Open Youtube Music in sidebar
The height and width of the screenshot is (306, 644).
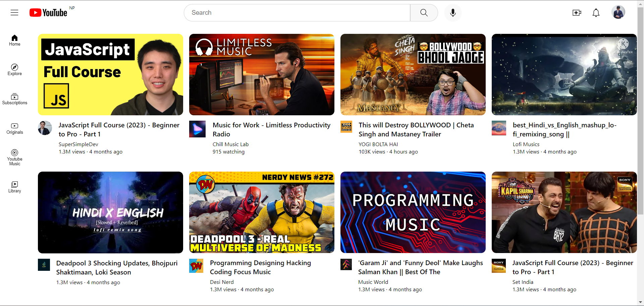(15, 158)
